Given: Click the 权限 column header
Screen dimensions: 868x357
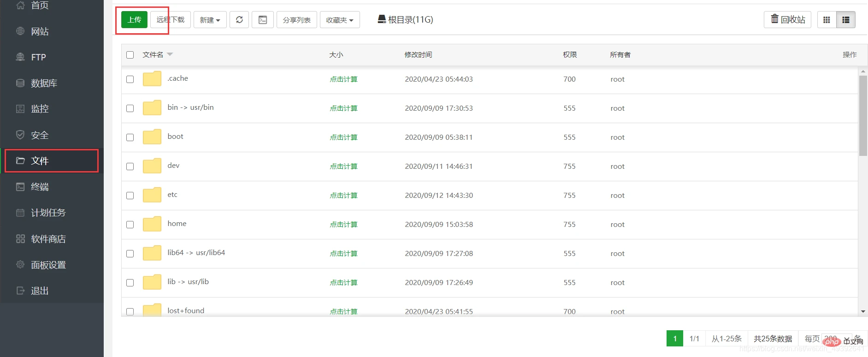Looking at the screenshot, I should tap(570, 55).
